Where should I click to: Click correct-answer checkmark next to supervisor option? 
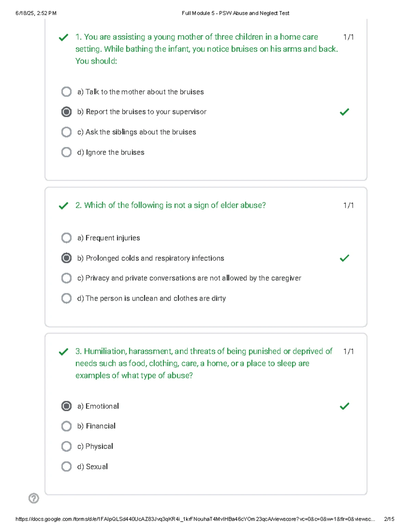(344, 112)
